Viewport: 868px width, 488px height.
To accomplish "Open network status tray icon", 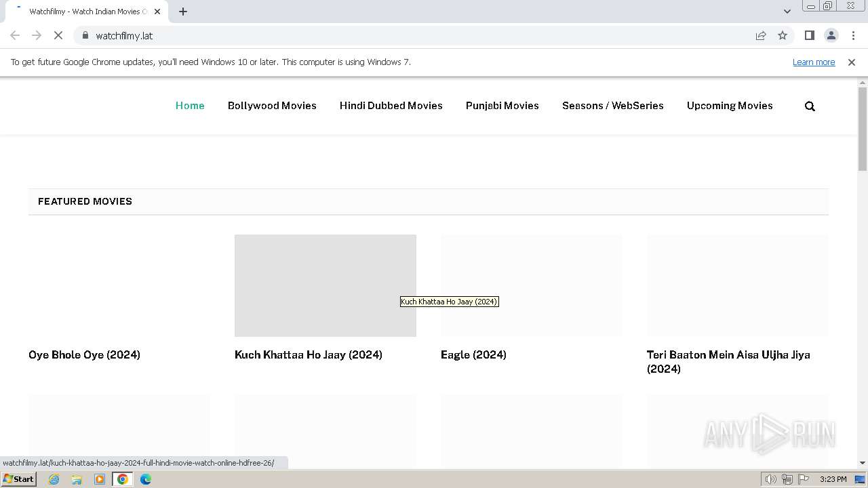I will click(787, 479).
